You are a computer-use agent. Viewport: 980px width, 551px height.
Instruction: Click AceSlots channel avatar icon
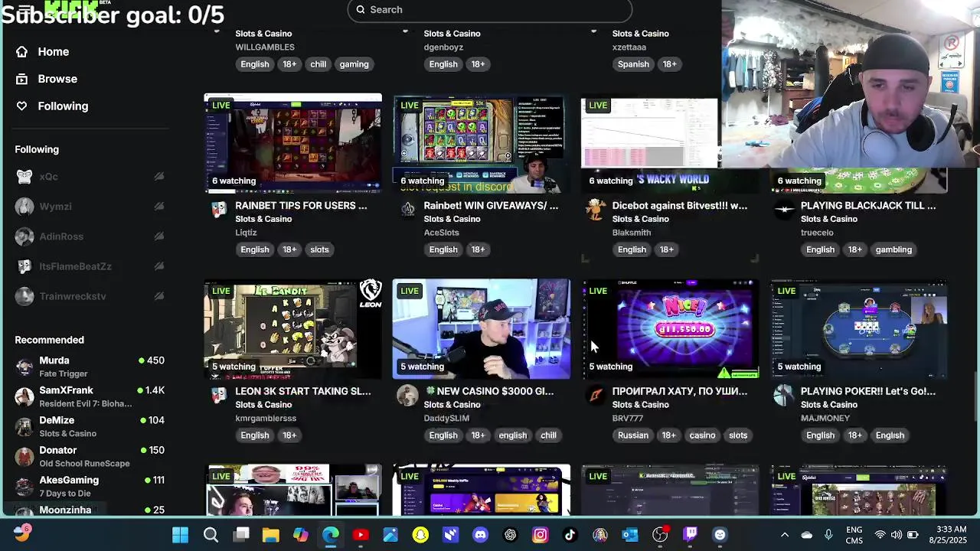[x=407, y=210]
